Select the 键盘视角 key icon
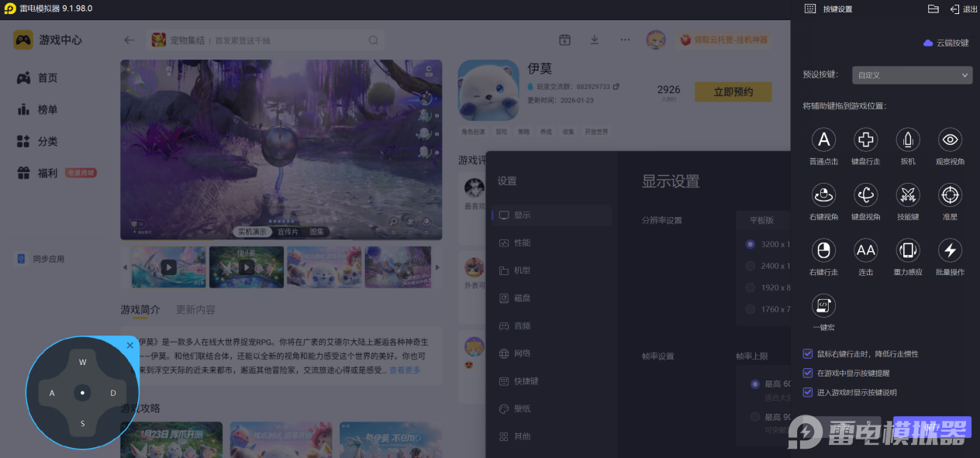The image size is (980, 458). coord(865,195)
